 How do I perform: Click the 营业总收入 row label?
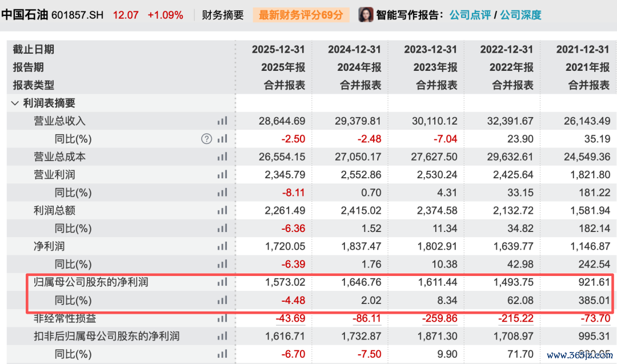pyautogui.click(x=59, y=121)
